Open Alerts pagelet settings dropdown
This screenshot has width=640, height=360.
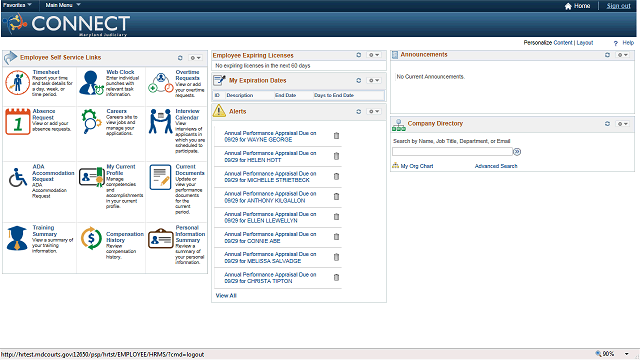click(374, 111)
